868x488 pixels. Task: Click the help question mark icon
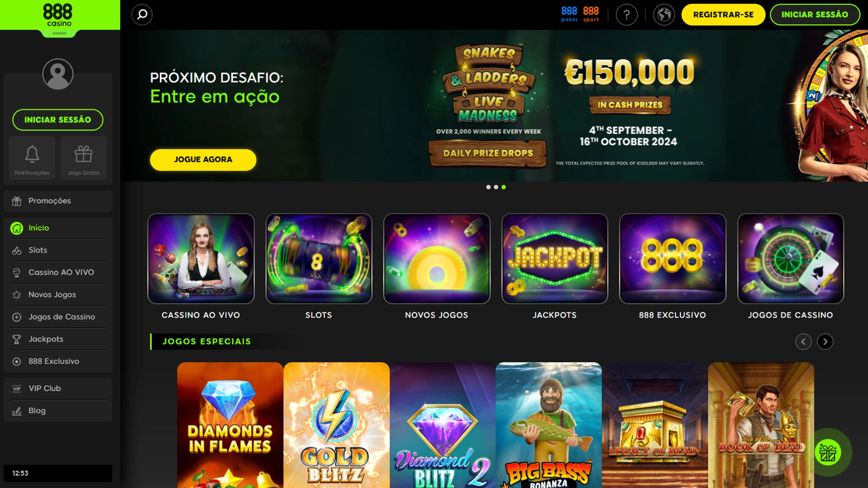[x=627, y=14]
